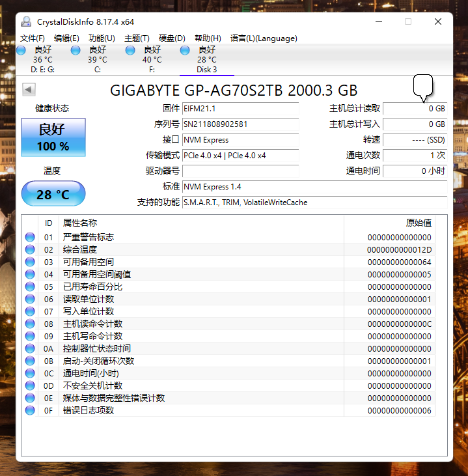This screenshot has width=468, height=476.
Task: Click the 通电次数 value 1 次
Action: 415,156
